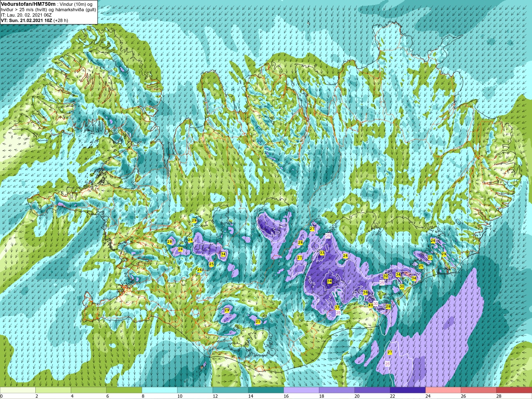532x399 pixels.
Task: Click the 16–18 m/s light lavender legend swatch
Action: point(301,390)
